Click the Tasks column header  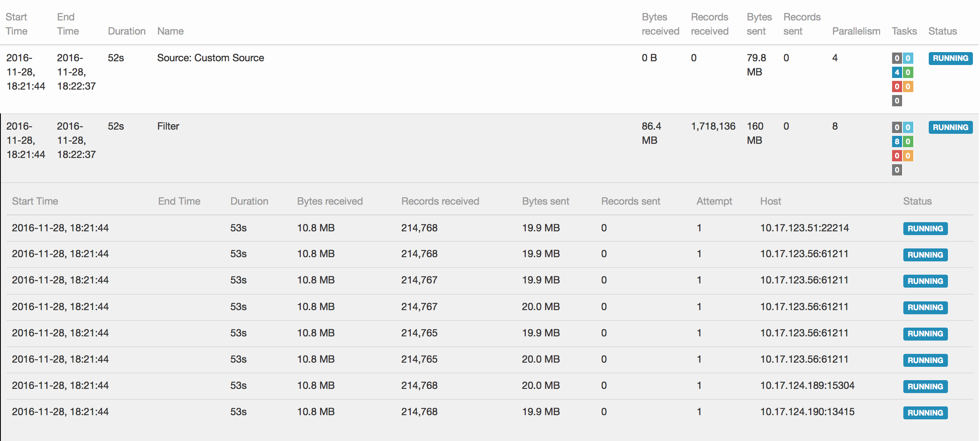pyautogui.click(x=904, y=31)
